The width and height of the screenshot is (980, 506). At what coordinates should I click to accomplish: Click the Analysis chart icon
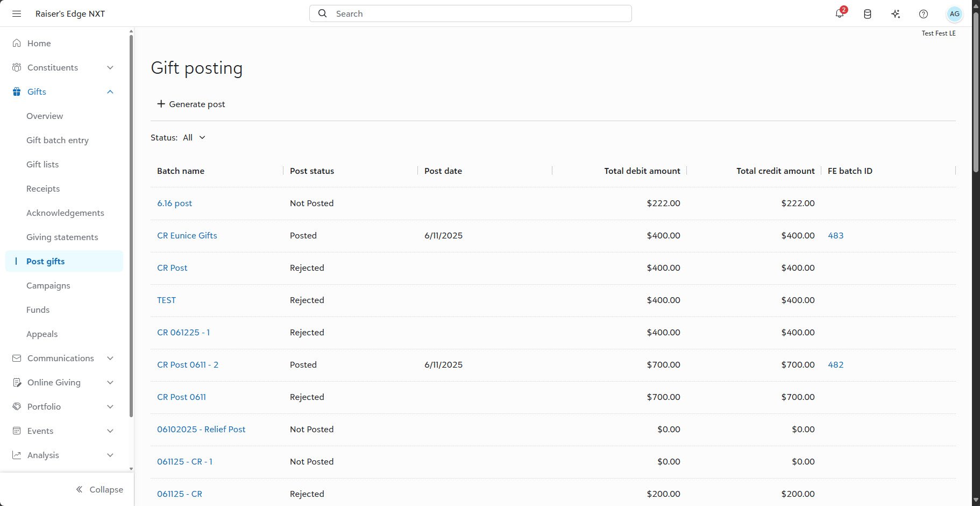click(17, 455)
